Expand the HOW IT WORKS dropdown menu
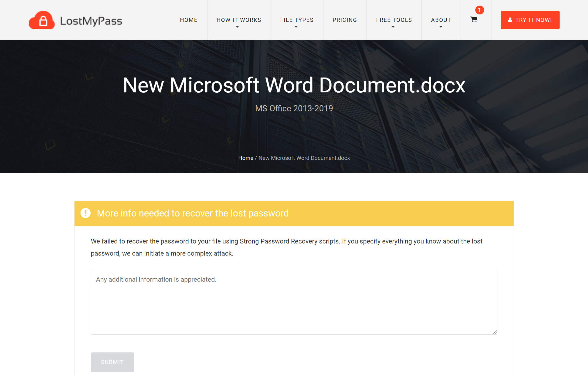588x375 pixels. coord(239,20)
